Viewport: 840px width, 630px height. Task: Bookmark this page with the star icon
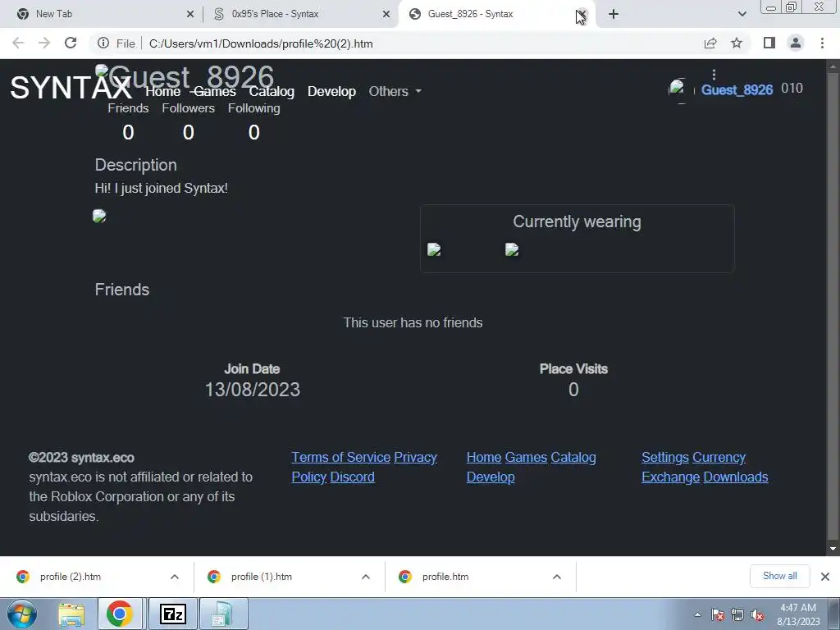tap(737, 43)
